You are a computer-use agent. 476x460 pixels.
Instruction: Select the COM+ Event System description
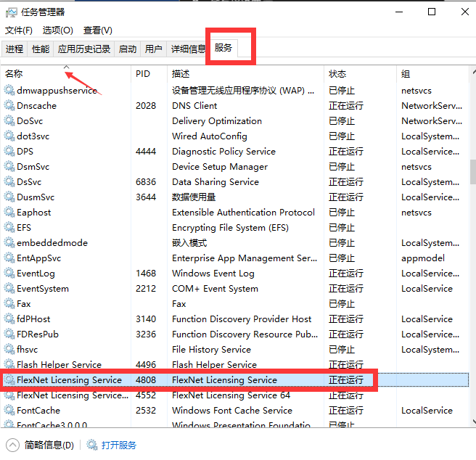[x=215, y=289]
